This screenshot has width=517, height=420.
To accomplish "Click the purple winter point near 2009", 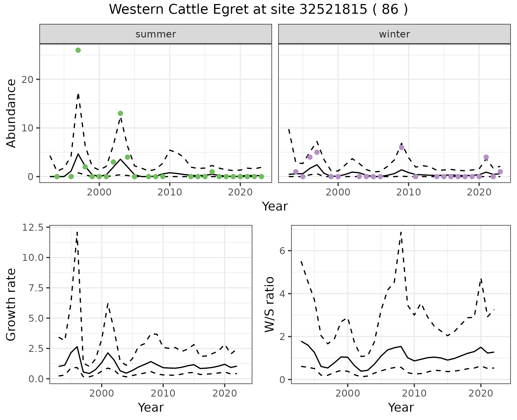I will 401,147.
